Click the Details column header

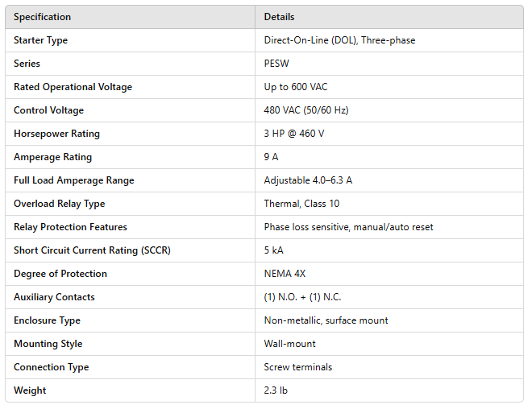click(280, 17)
